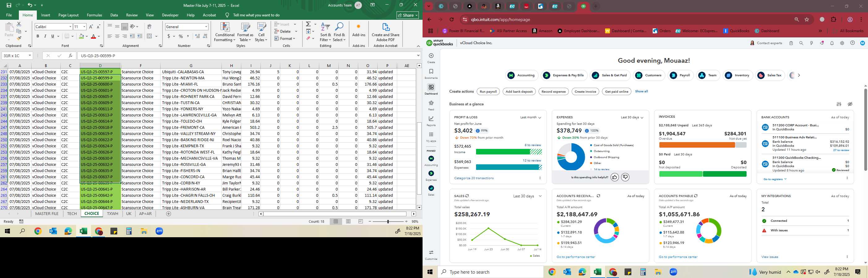Click the Cut scissors icon in Excel
868x278 pixels.
(x=19, y=24)
